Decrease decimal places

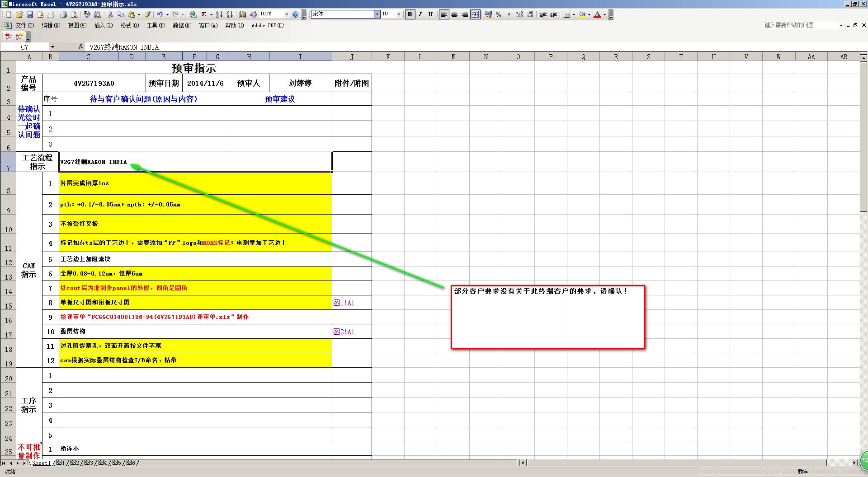coord(530,14)
